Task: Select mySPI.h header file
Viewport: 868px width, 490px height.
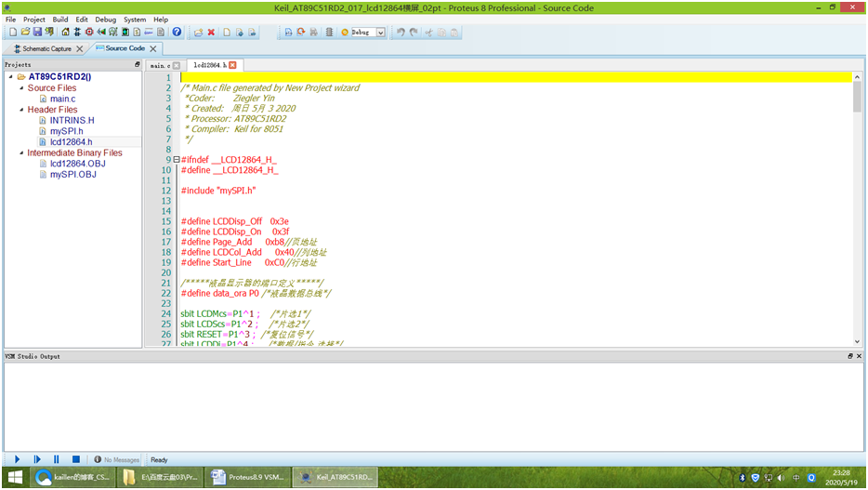Action: click(66, 131)
